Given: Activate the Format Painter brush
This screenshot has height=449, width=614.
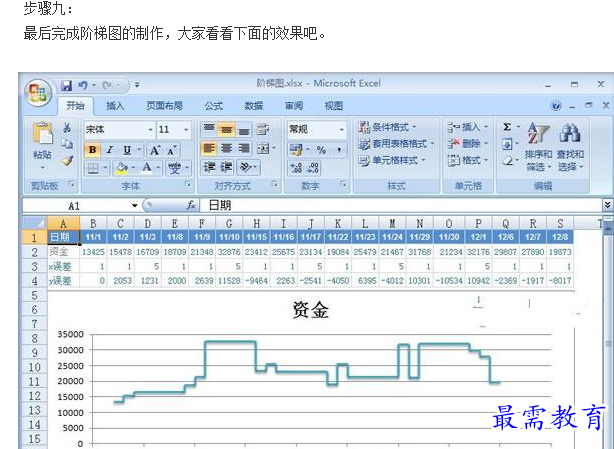Looking at the screenshot, I should (x=67, y=160).
